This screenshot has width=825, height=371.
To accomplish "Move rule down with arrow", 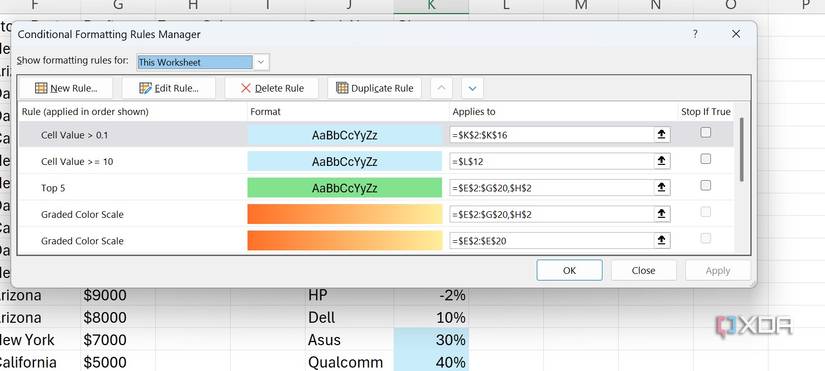I will pos(472,88).
